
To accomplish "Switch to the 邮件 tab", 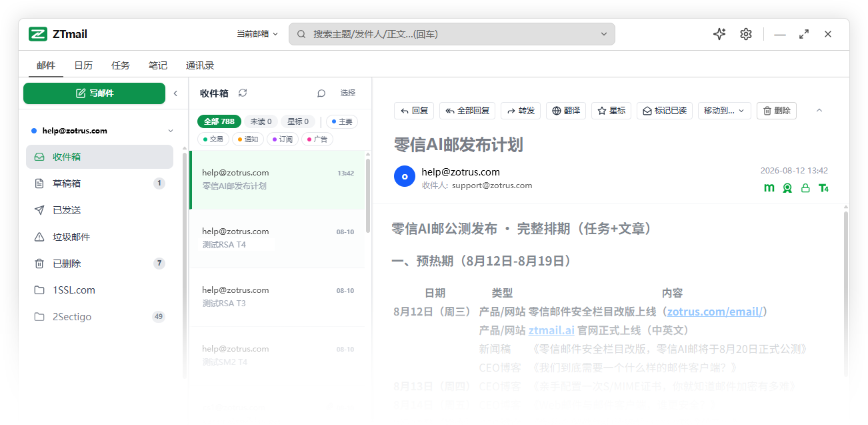I will [x=46, y=65].
